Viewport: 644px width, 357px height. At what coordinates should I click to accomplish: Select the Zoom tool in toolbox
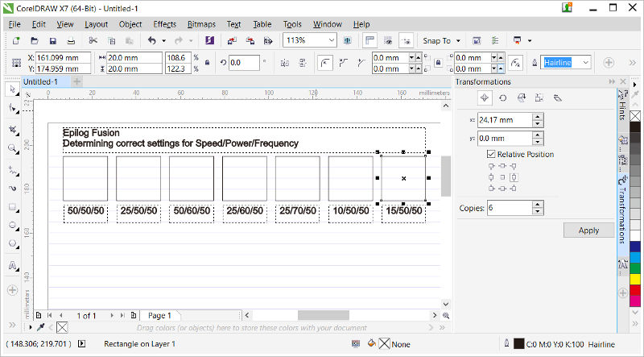[12, 149]
